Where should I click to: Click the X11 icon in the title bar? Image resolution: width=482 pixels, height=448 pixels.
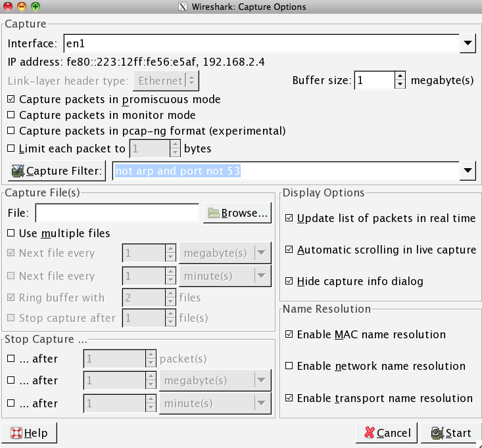pos(183,7)
